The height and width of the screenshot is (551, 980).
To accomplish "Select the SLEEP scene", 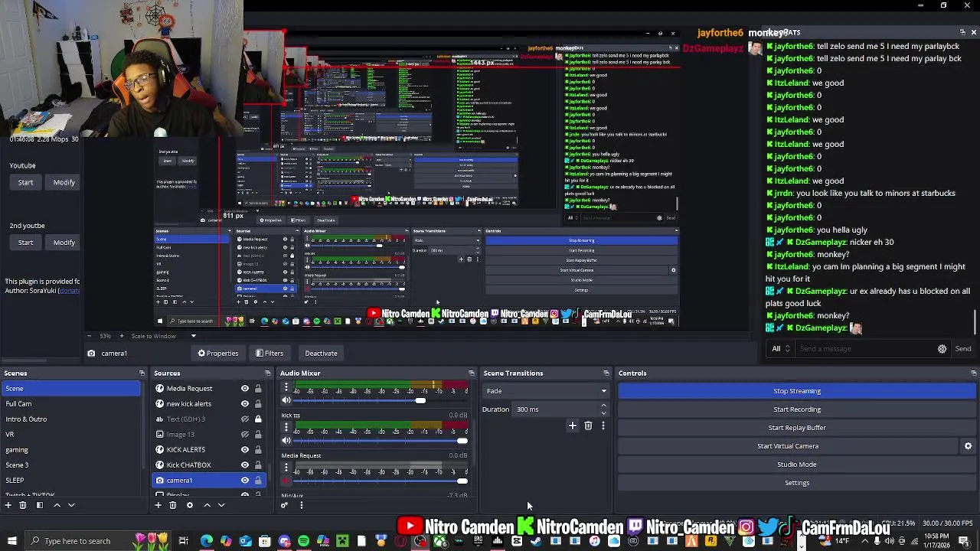I will click(x=70, y=481).
